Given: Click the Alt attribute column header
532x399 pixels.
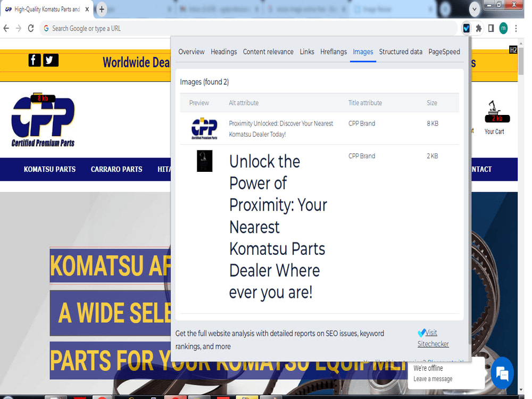Looking at the screenshot, I should pyautogui.click(x=244, y=103).
